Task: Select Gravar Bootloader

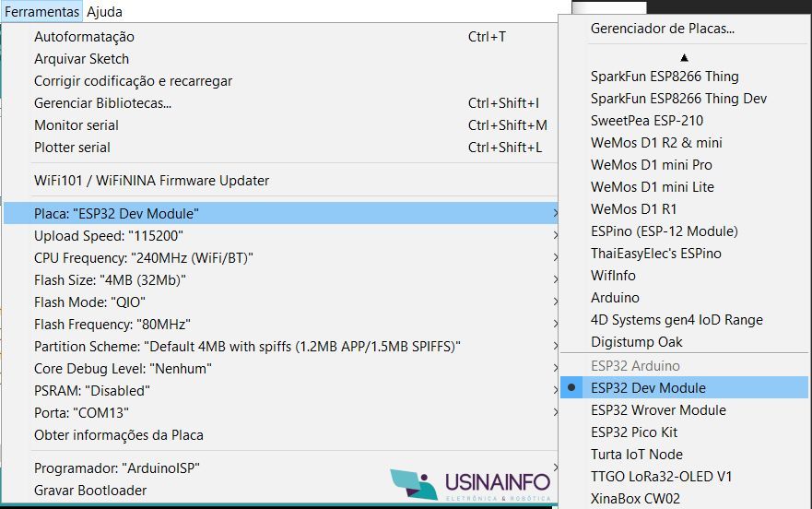Action: [x=280, y=491]
